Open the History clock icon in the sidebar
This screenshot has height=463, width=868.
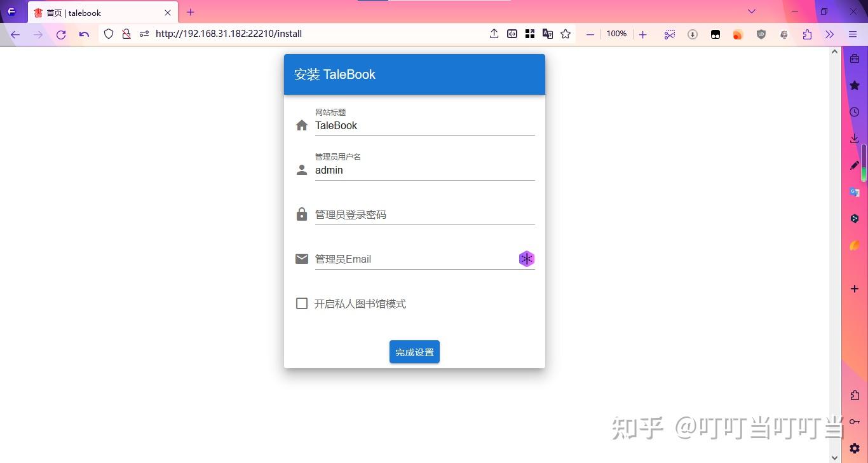(x=855, y=111)
